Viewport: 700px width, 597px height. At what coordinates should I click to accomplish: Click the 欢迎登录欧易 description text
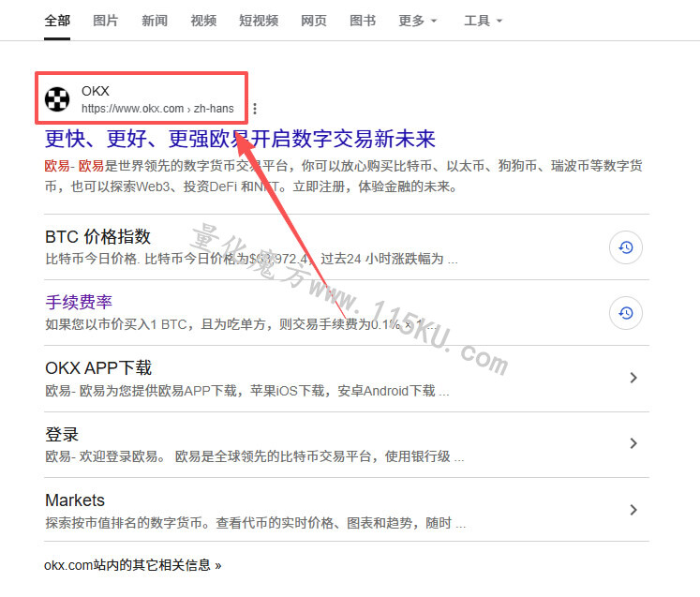[255, 456]
